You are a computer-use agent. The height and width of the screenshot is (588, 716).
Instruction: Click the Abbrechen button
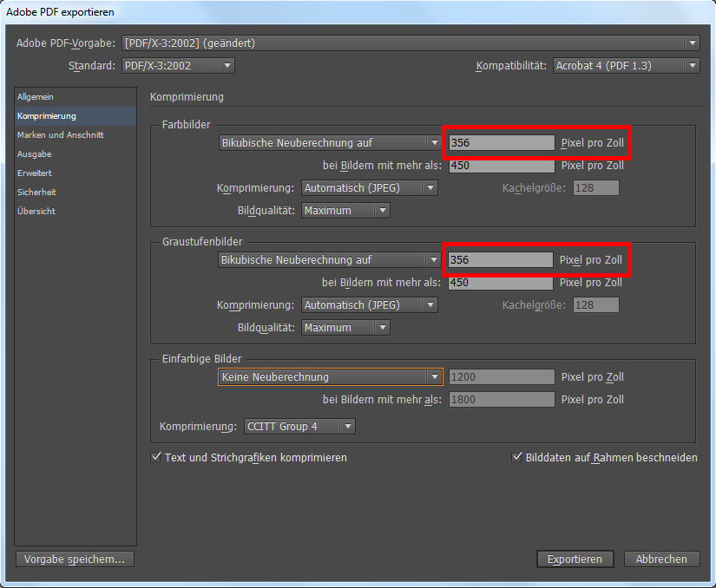coord(661,559)
